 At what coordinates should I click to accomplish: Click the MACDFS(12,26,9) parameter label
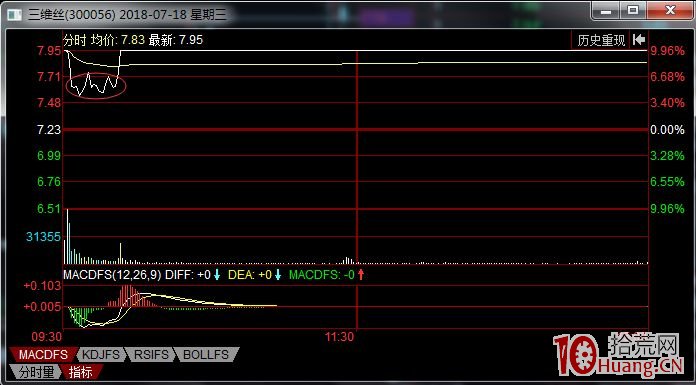(112, 275)
